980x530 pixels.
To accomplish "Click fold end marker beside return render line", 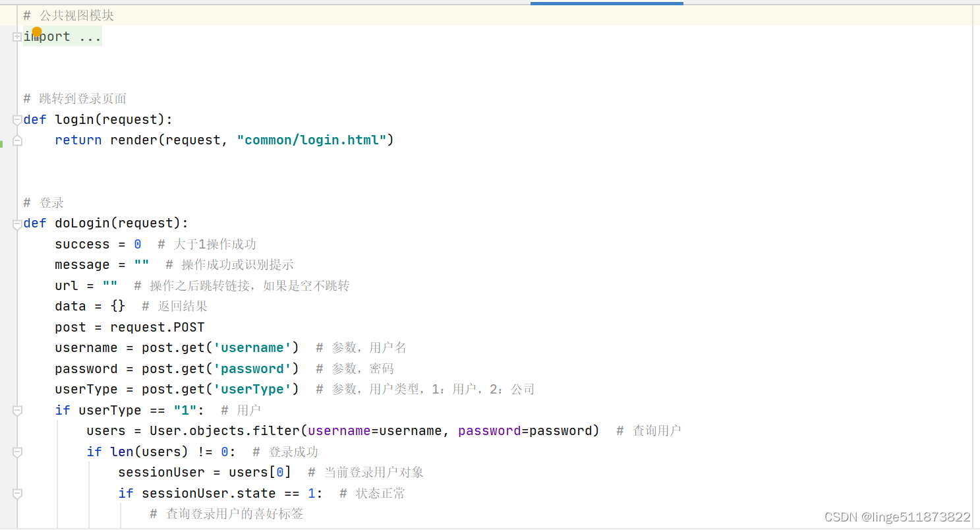I will click(17, 140).
